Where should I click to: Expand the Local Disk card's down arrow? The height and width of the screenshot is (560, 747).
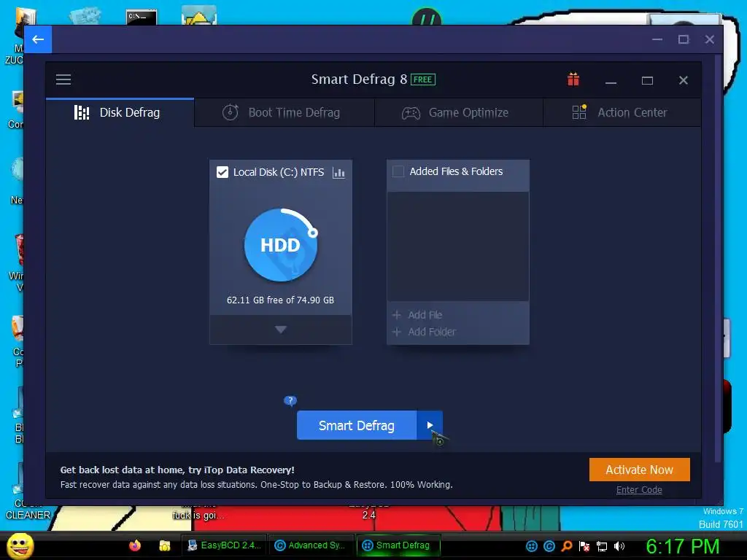(281, 330)
